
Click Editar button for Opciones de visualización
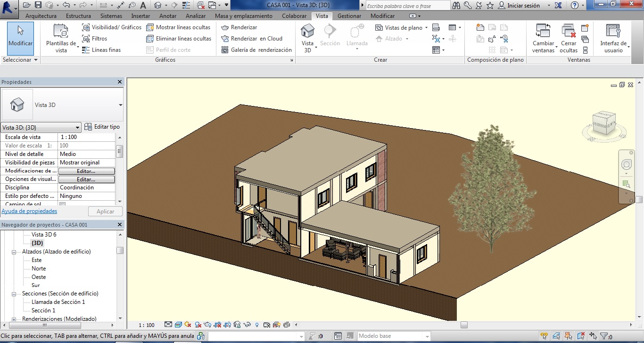[86, 180]
